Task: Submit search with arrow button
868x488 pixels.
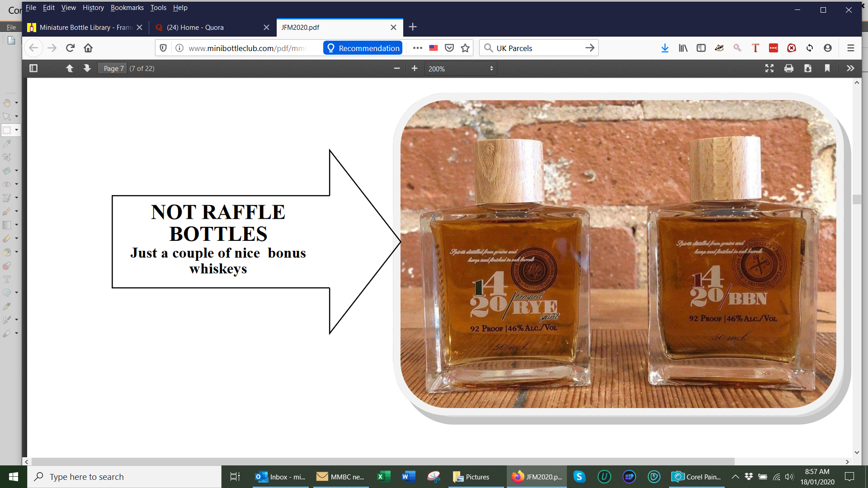Action: point(590,48)
